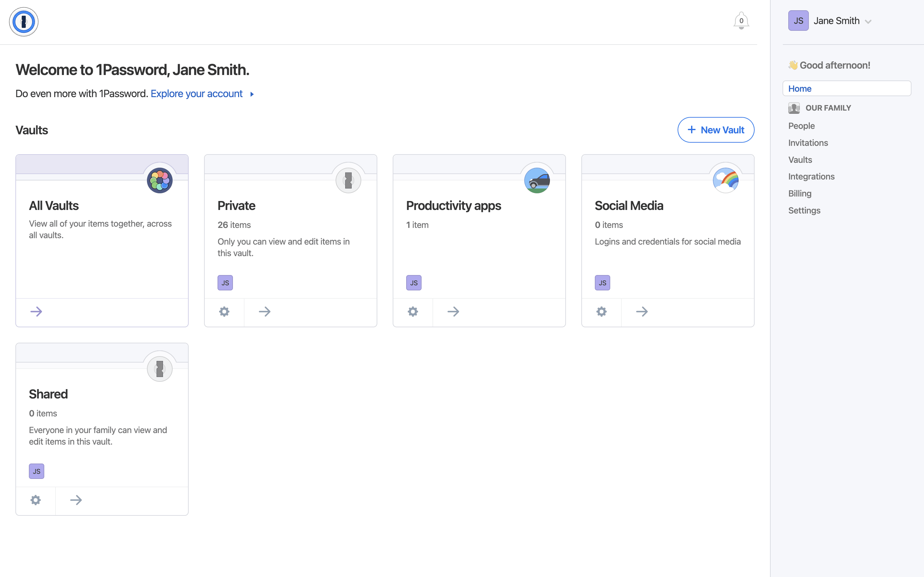
Task: Click JS member avatar in Private vault
Action: click(225, 283)
